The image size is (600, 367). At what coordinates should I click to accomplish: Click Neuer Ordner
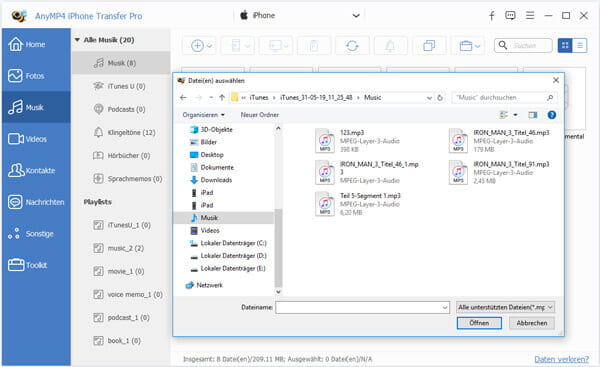tap(259, 115)
